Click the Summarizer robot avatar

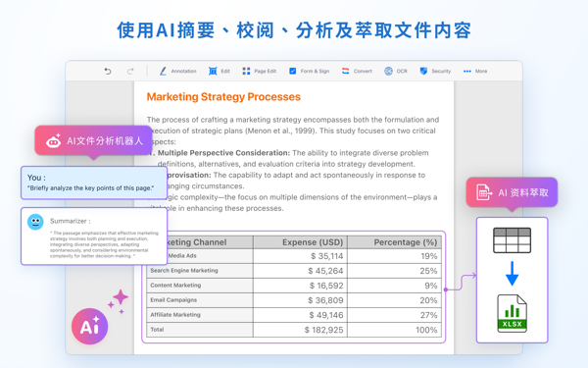coord(35,222)
